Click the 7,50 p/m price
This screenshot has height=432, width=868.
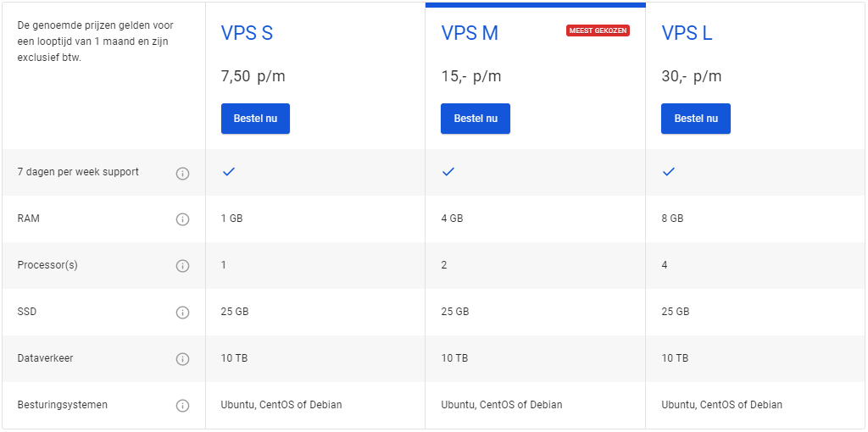tap(253, 76)
